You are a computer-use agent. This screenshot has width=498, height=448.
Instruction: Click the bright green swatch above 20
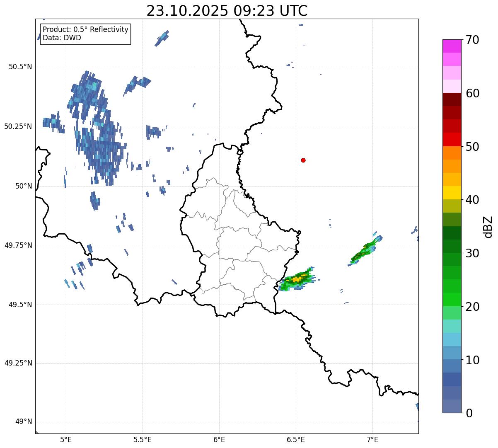point(452,299)
